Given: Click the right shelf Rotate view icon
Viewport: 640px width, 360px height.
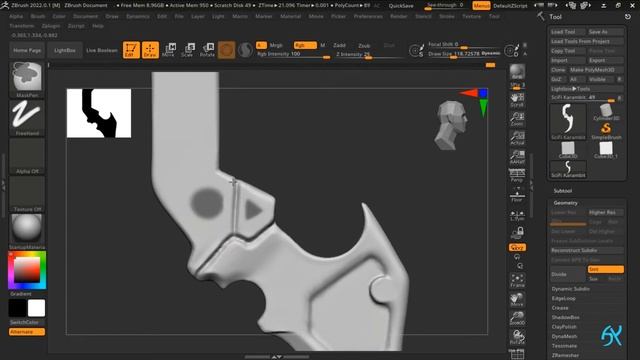Looking at the screenshot, I should 517,337.
